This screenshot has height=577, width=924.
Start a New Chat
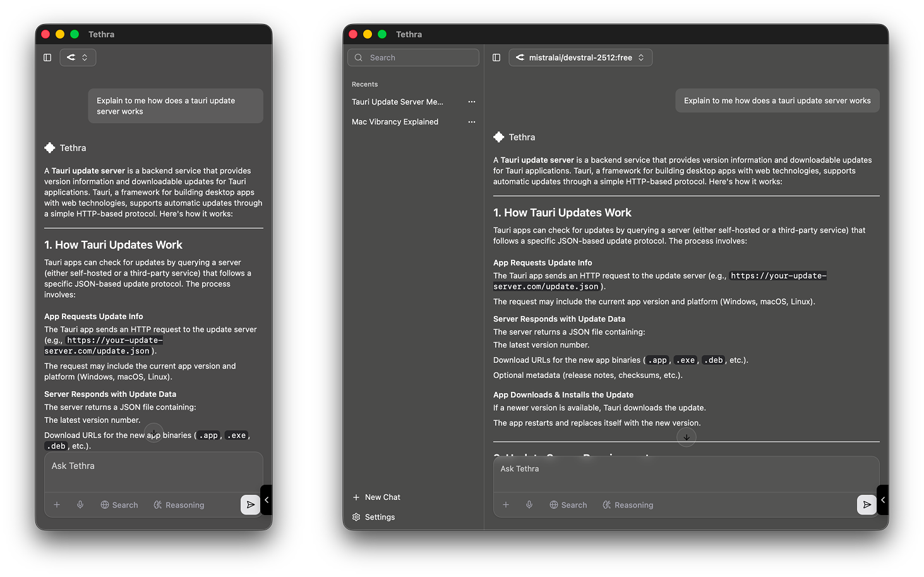[x=376, y=497]
